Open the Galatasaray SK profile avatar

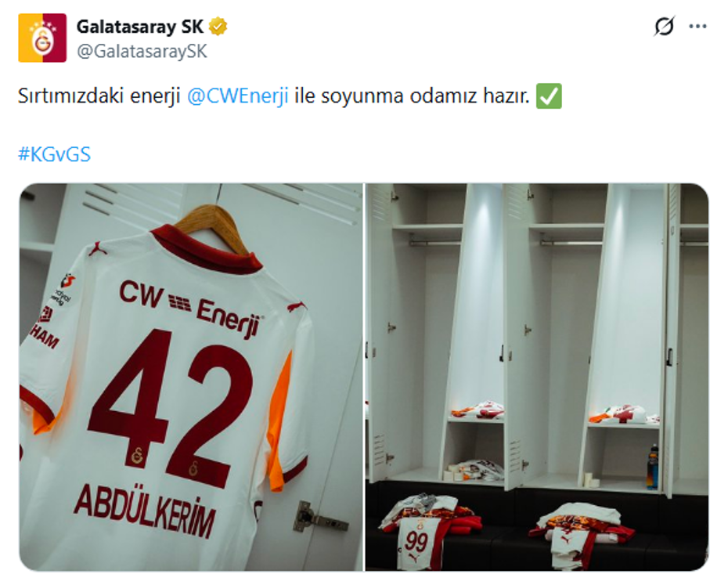[x=42, y=38]
